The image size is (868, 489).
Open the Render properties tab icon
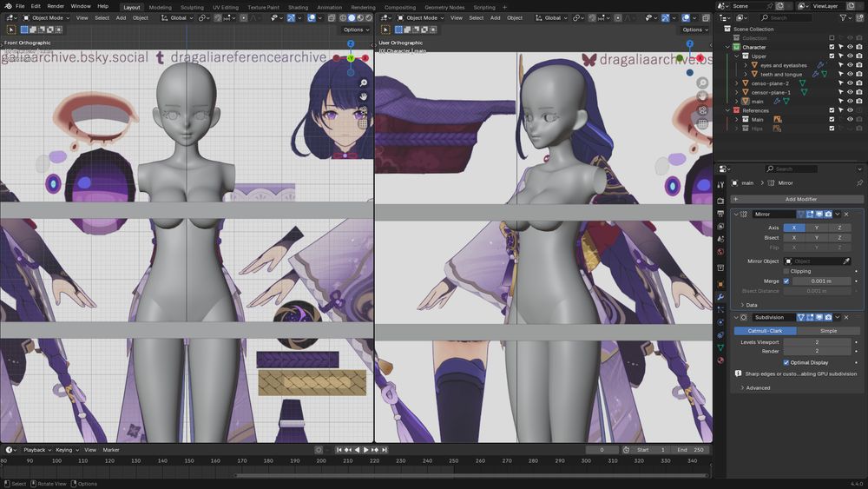(720, 201)
